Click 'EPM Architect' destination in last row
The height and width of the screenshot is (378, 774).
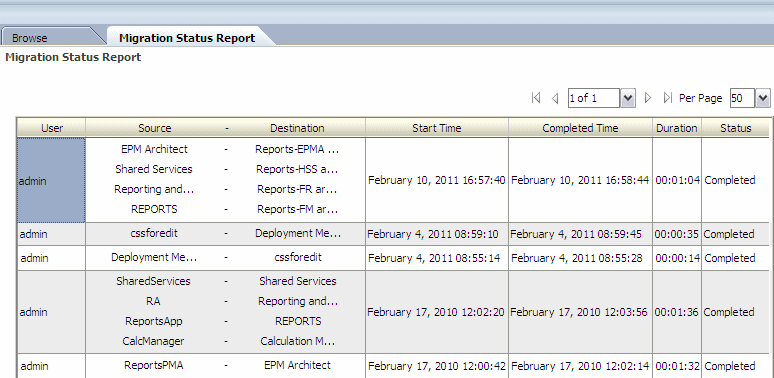tap(298, 365)
